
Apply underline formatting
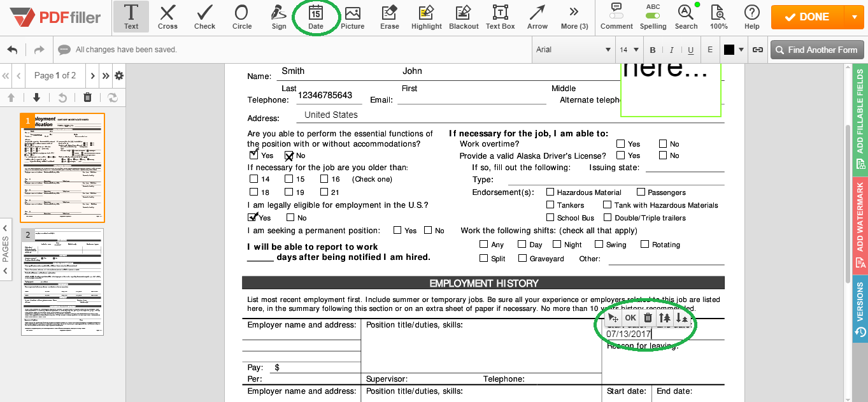point(691,50)
